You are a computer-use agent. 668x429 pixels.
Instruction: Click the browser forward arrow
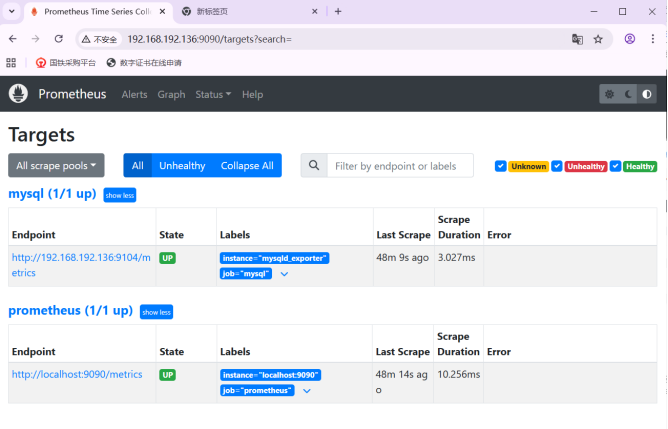pos(35,39)
